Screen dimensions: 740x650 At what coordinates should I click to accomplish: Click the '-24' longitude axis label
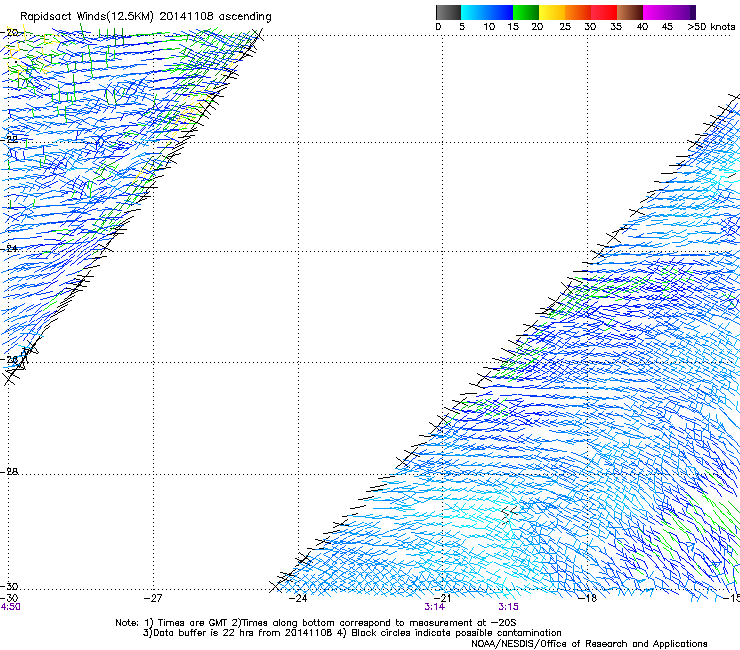coord(298,598)
